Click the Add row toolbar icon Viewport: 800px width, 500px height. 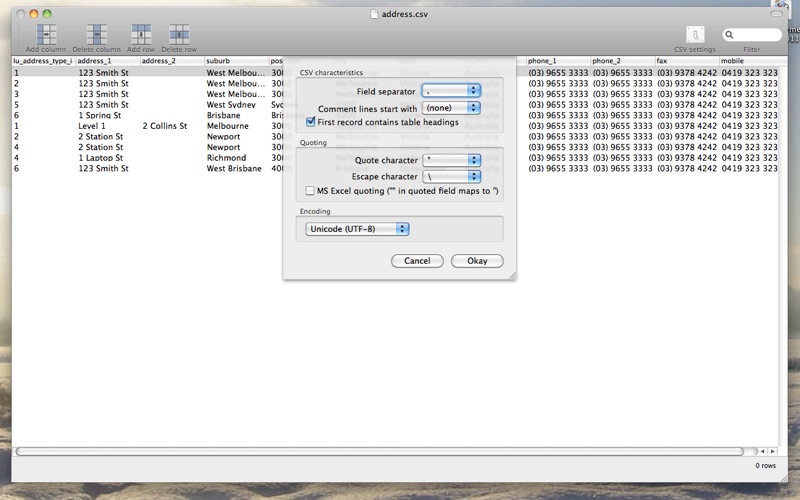[x=141, y=35]
